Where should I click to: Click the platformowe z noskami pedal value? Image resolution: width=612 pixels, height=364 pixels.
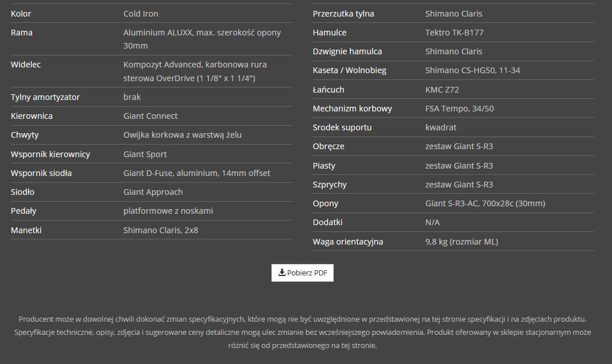(x=168, y=211)
